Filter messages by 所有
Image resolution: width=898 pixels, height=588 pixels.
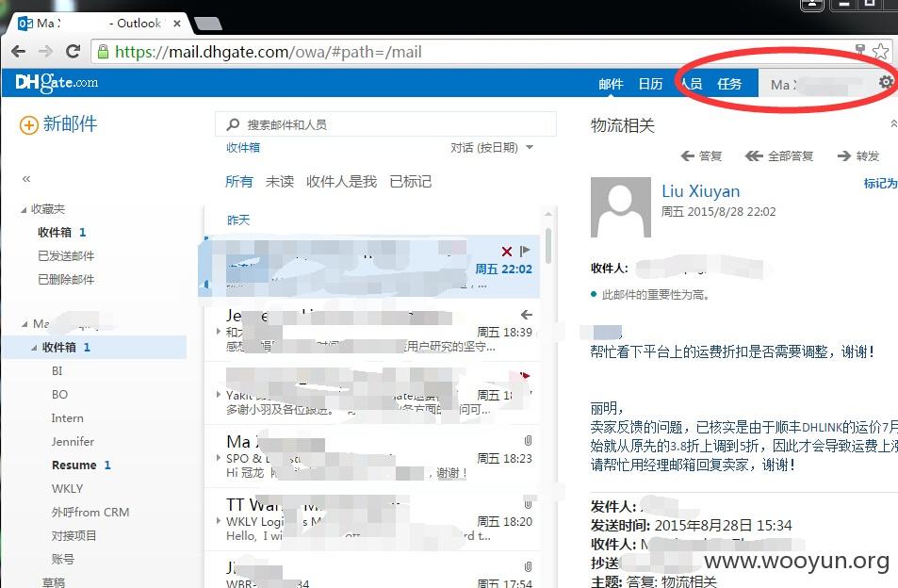coord(238,182)
